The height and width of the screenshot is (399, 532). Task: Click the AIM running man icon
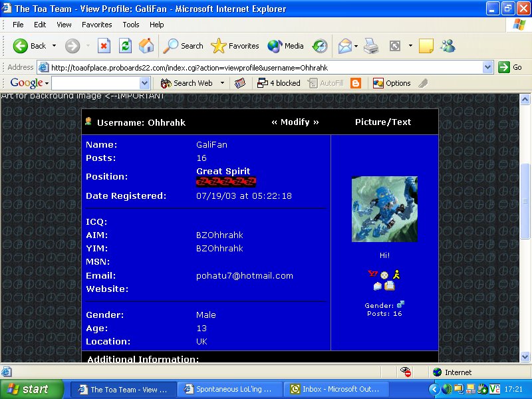(396, 274)
